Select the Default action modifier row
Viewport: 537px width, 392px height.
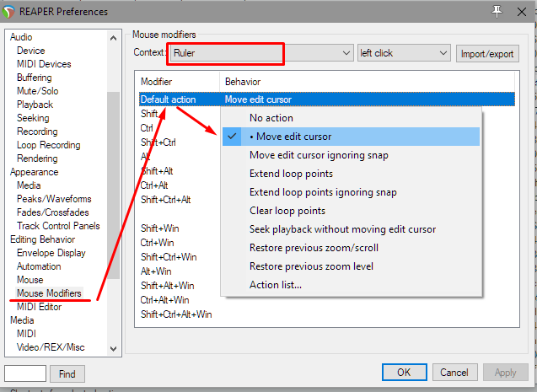(x=327, y=99)
